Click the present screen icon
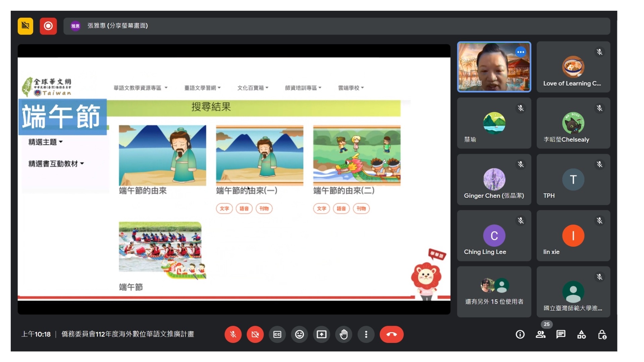This screenshot has width=644, height=362. 321,334
